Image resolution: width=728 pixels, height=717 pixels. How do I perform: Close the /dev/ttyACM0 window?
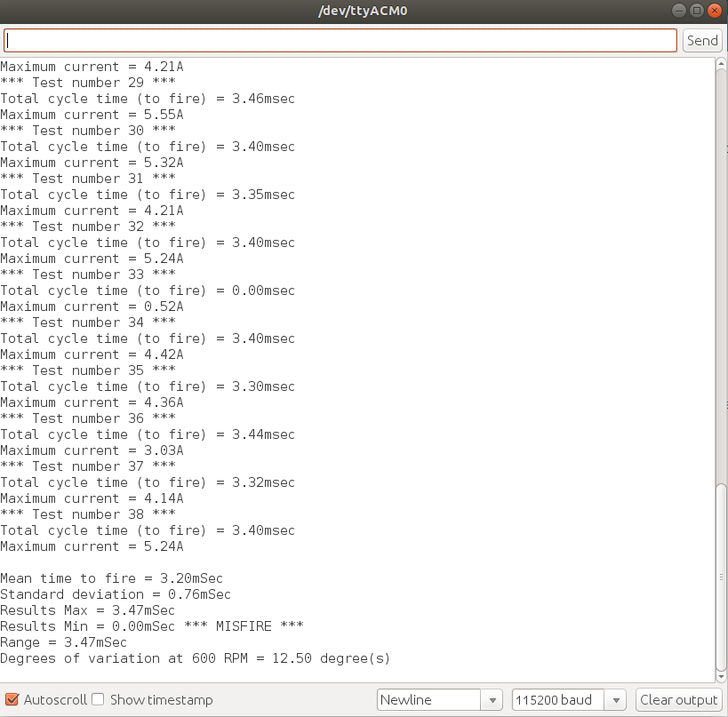(714, 11)
